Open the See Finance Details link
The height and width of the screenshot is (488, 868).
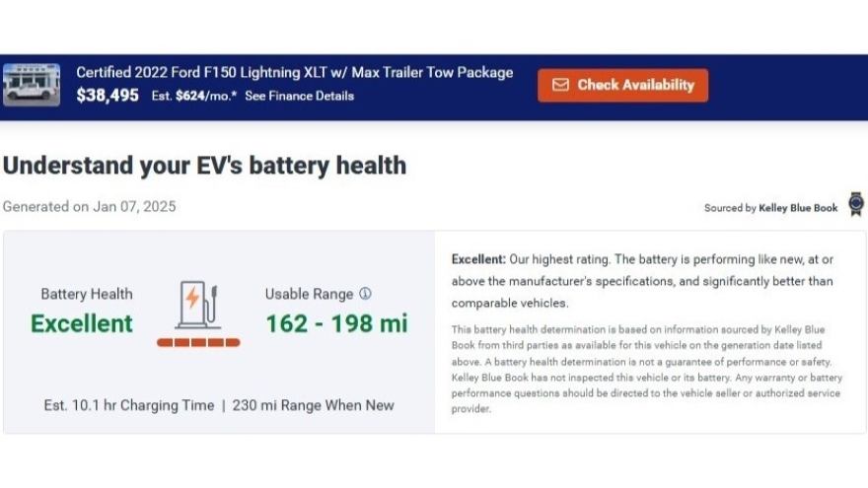tap(299, 97)
